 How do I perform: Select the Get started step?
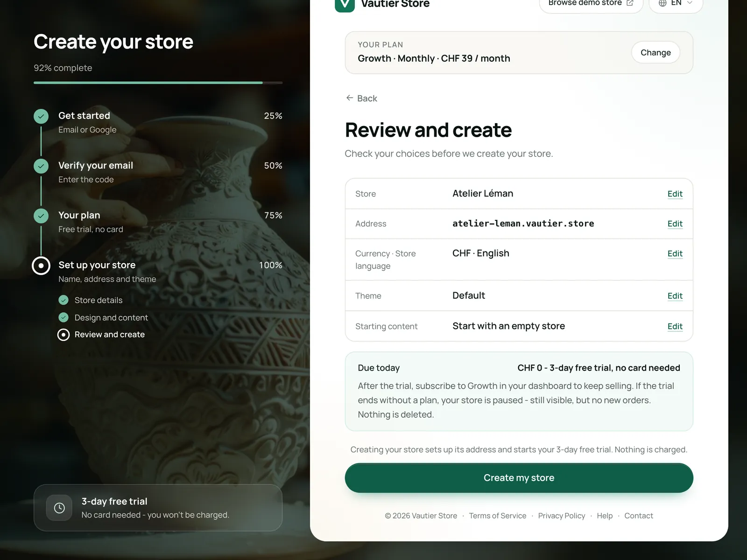click(x=158, y=122)
